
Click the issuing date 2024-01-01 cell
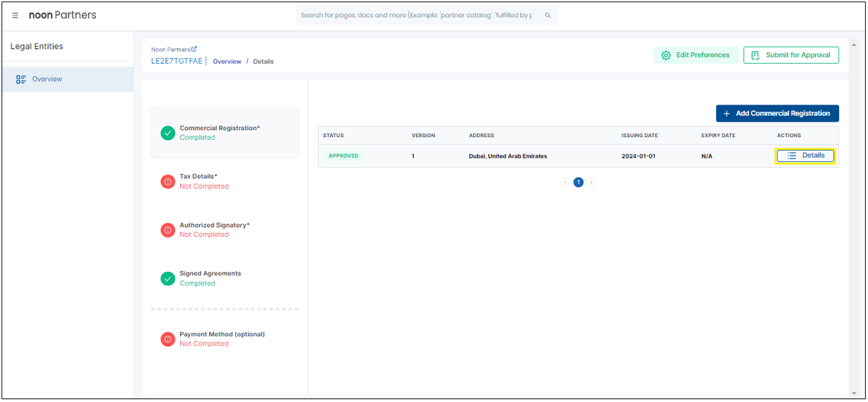tap(638, 156)
